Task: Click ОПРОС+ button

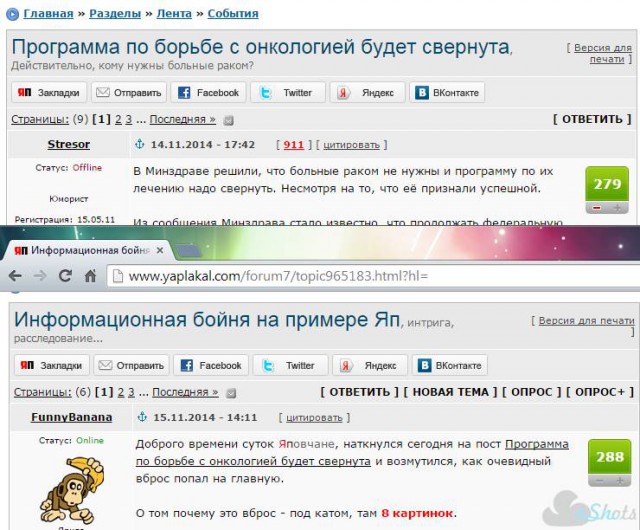Action: pyautogui.click(x=600, y=392)
